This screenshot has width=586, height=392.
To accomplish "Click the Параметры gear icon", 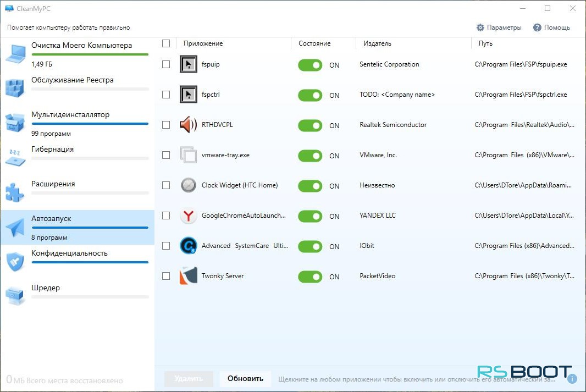I will coord(480,27).
